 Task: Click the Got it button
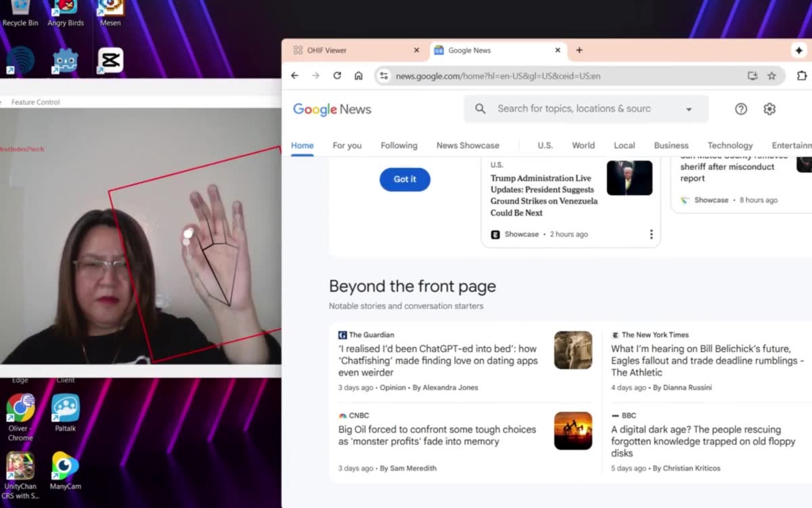[405, 179]
